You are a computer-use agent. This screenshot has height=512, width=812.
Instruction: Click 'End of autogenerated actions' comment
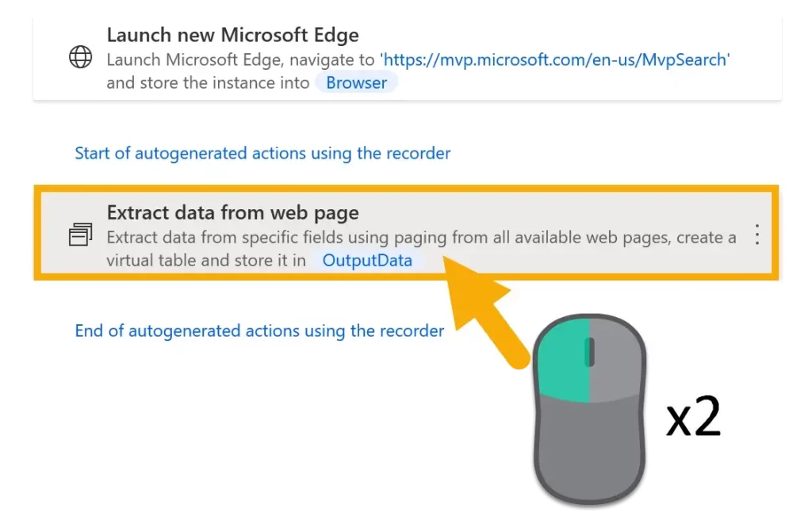(x=259, y=331)
